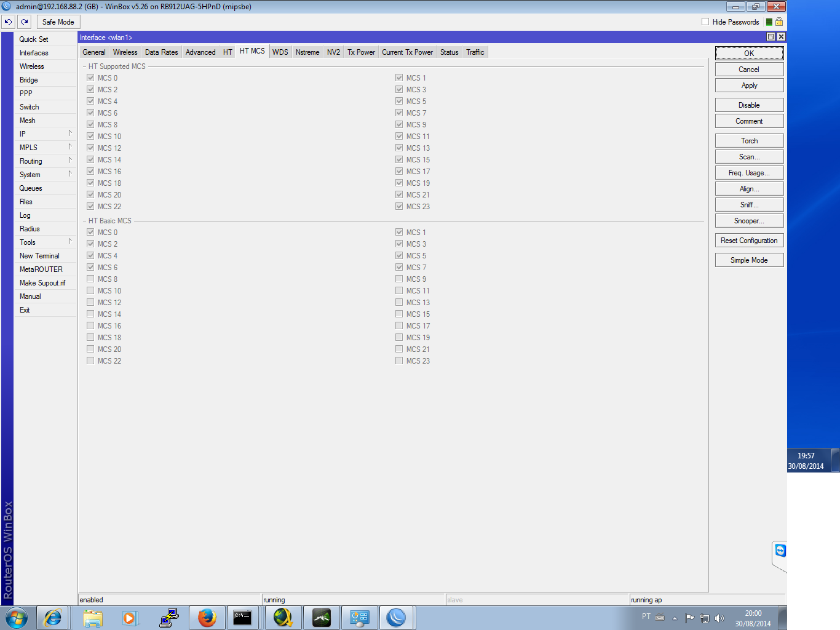
Task: Open the Tx Power tab
Action: pos(361,52)
